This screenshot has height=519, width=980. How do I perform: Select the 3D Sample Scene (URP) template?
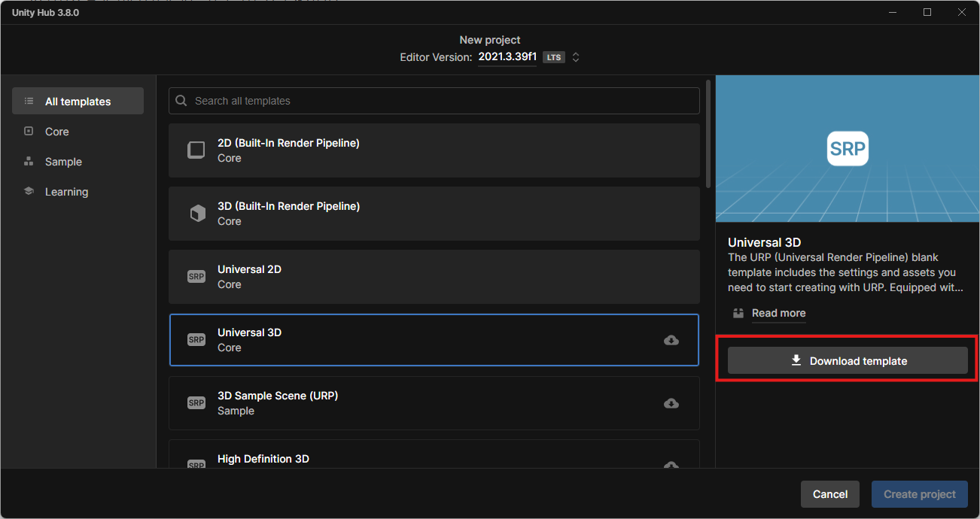coord(434,403)
